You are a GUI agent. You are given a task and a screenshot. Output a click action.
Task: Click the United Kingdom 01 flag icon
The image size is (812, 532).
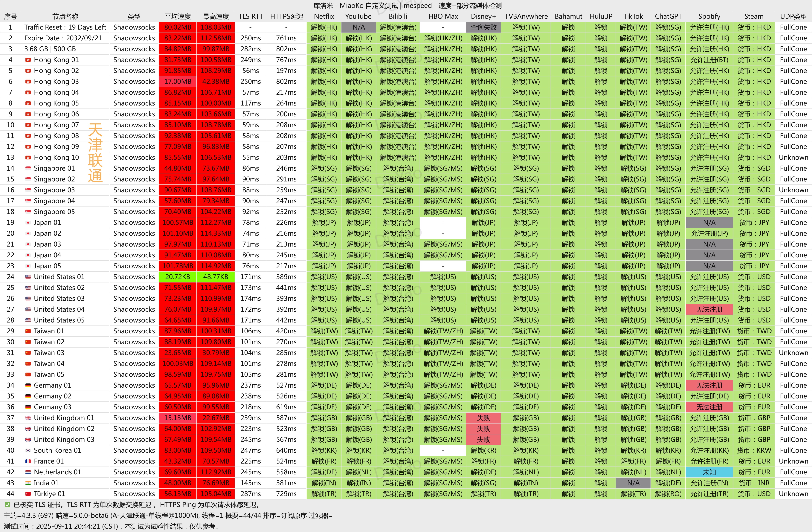(x=28, y=418)
